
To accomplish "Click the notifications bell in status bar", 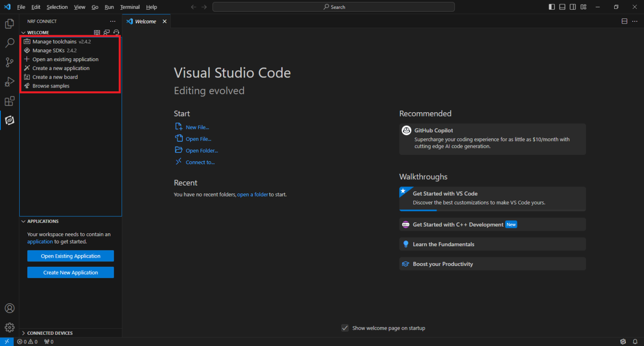I will pyautogui.click(x=635, y=342).
